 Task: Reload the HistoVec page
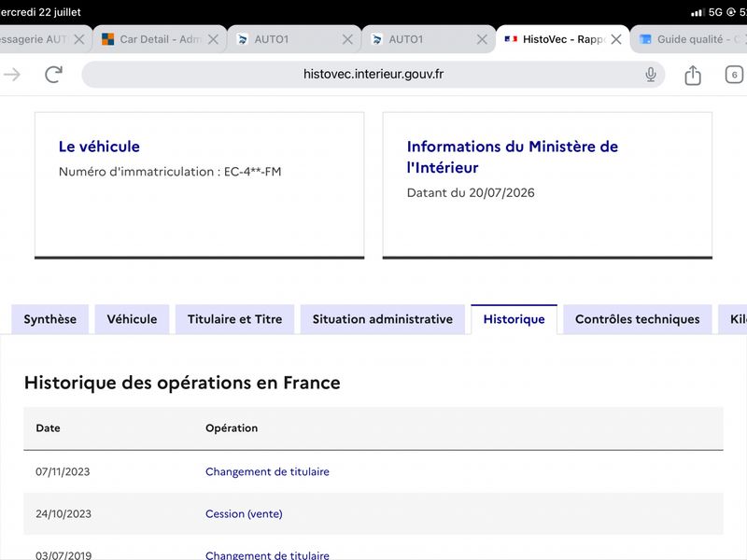click(x=54, y=75)
